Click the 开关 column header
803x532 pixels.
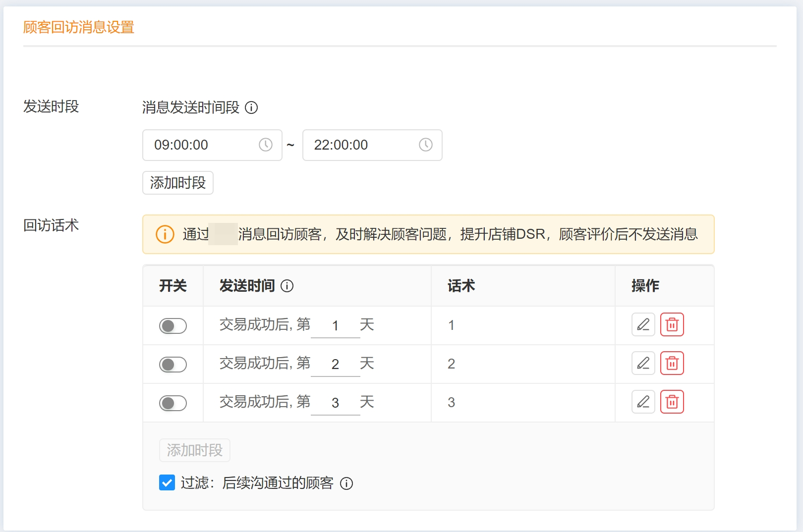click(x=173, y=286)
